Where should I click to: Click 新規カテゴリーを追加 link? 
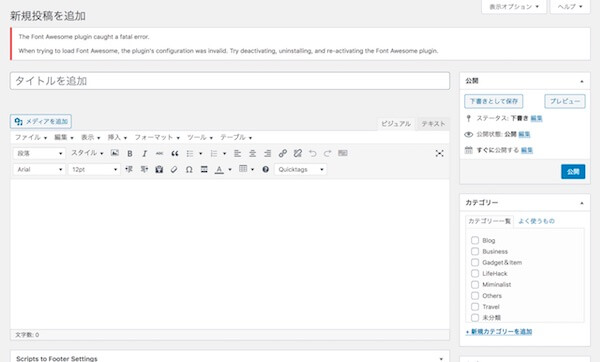(499, 332)
